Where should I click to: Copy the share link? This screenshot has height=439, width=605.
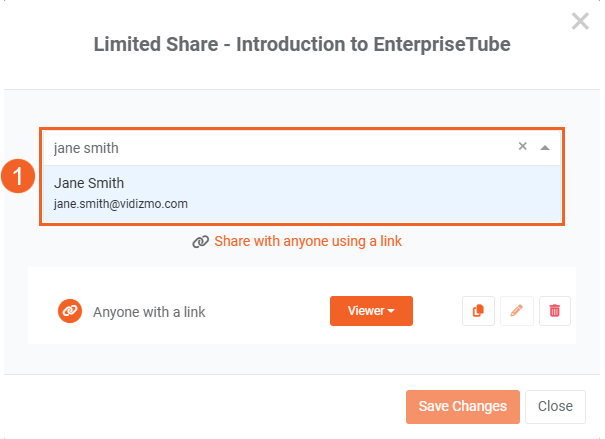point(478,311)
